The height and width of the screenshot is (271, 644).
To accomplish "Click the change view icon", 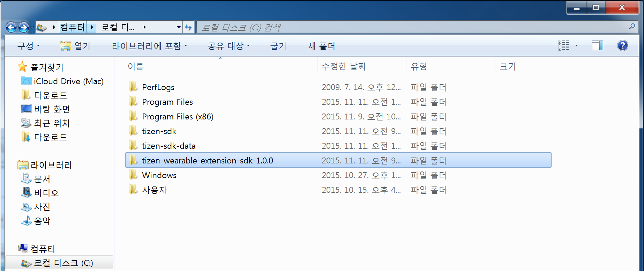I will click(x=564, y=45).
